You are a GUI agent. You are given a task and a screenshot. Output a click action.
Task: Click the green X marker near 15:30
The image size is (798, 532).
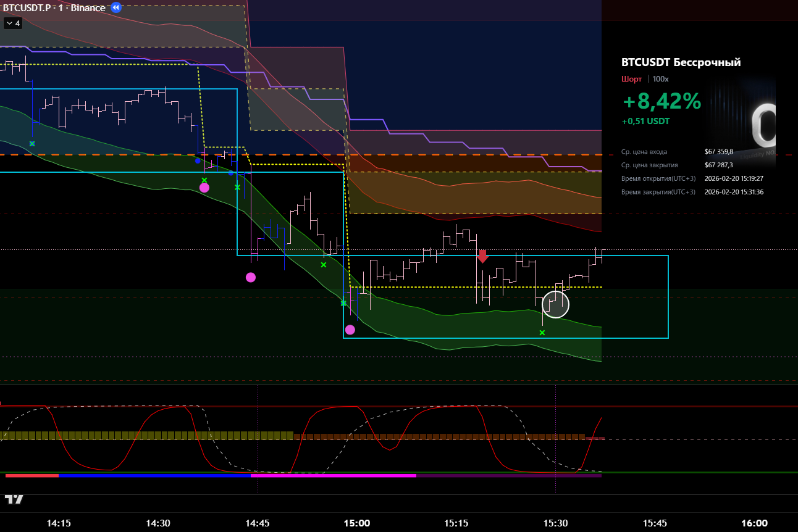click(x=542, y=333)
